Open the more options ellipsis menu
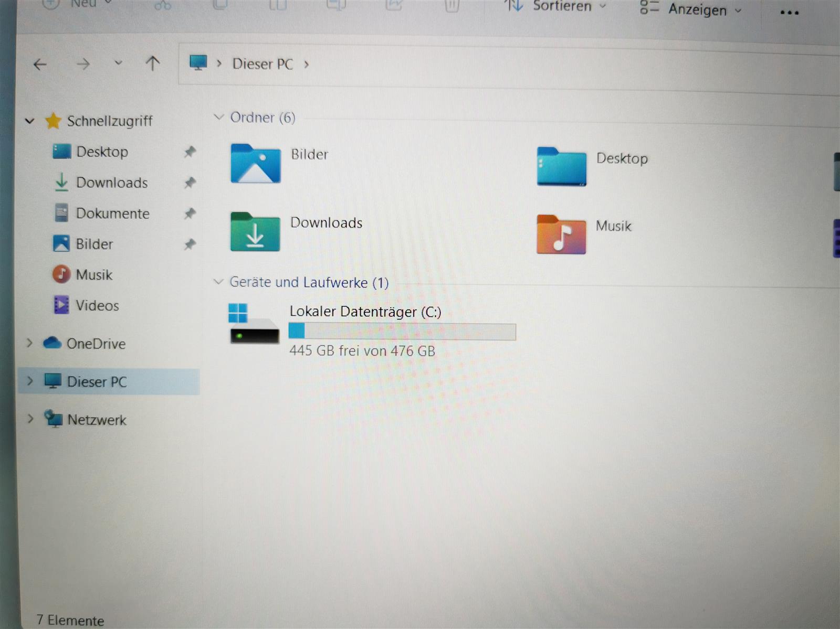 [x=789, y=13]
